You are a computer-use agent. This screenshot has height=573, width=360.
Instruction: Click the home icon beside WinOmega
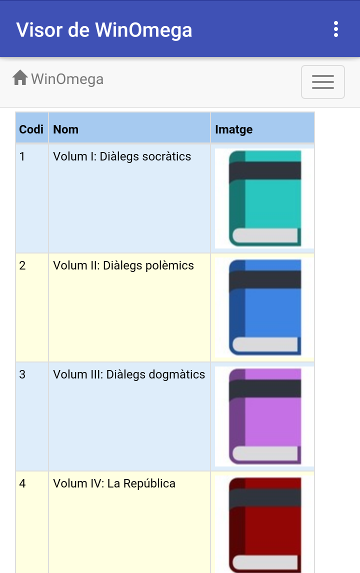coord(20,78)
